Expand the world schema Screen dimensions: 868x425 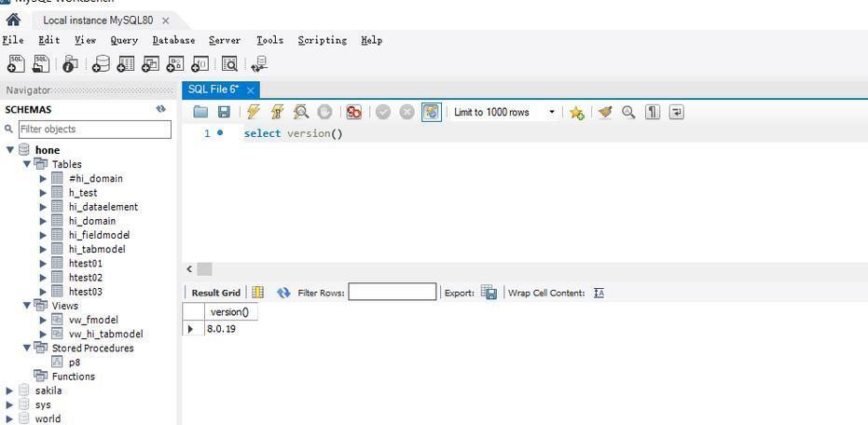coord(9,418)
